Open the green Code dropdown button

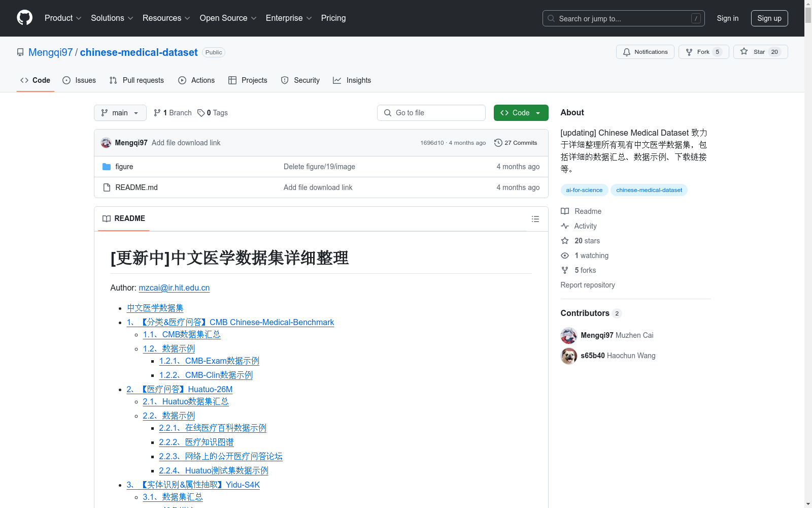coord(521,113)
